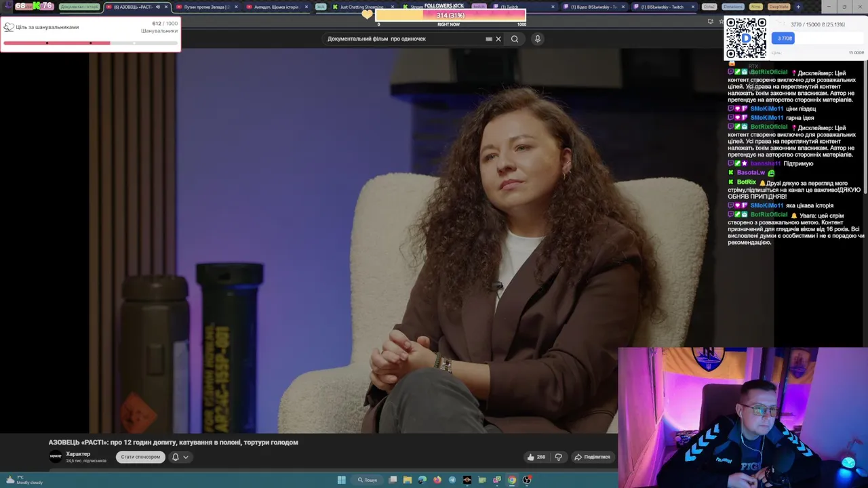Open the Windows Start menu

342,480
